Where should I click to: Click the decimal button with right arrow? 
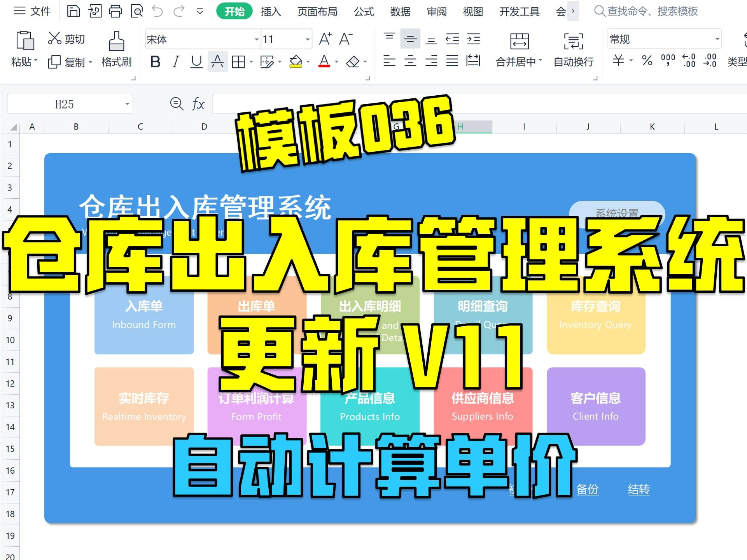pos(710,60)
